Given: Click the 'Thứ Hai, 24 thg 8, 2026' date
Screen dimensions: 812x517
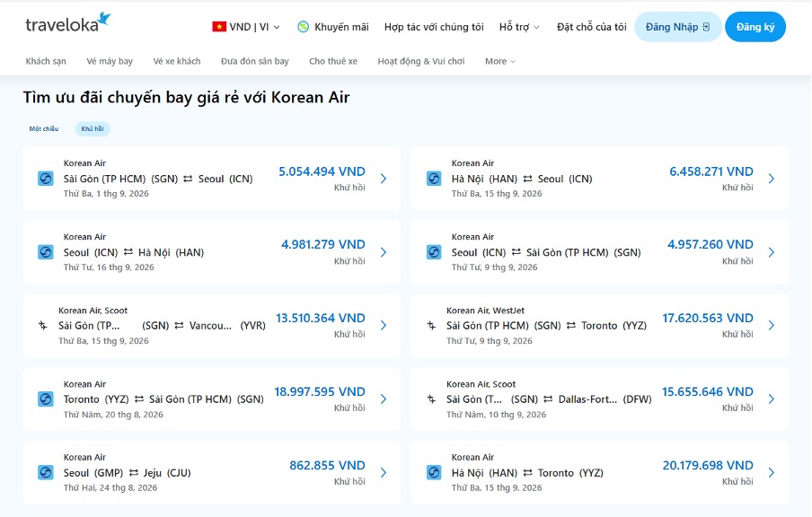Looking at the screenshot, I should [x=110, y=487].
